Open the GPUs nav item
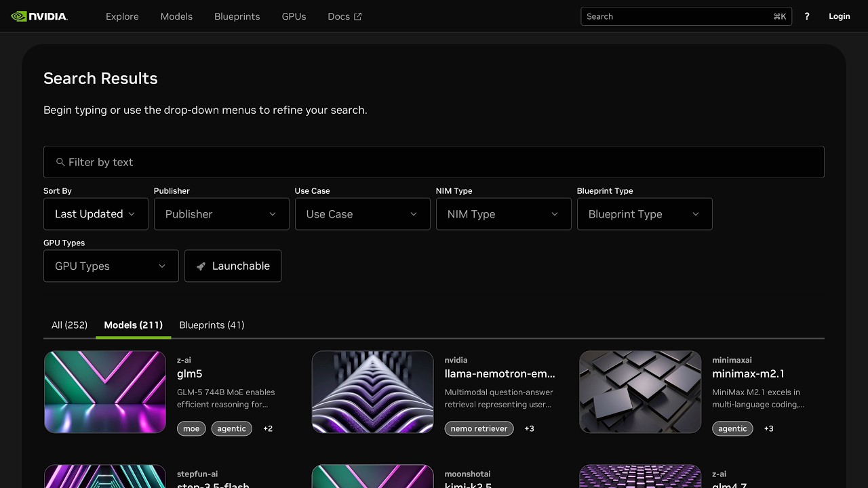The width and height of the screenshot is (868, 488). (x=294, y=16)
